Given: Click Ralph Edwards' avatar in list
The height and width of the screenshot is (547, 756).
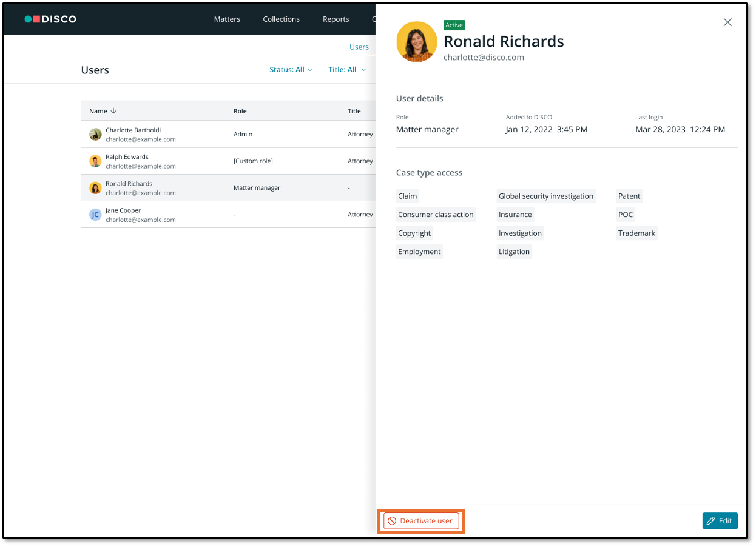Looking at the screenshot, I should pyautogui.click(x=95, y=161).
